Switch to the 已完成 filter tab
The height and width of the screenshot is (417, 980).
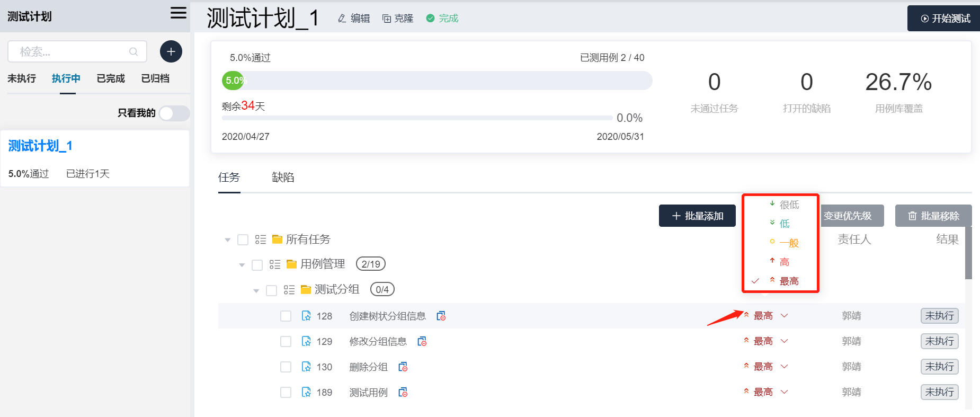tap(111, 78)
